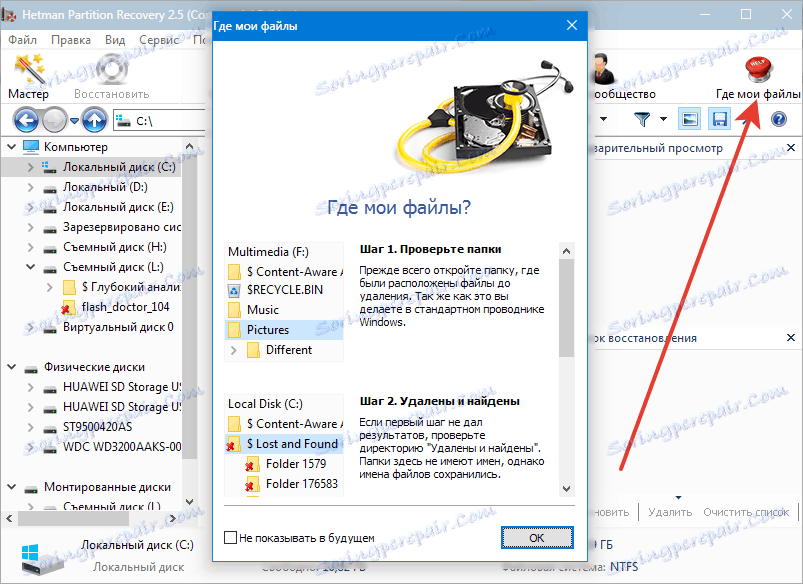Expand Локальный (D:) node
803x584 pixels.
[x=30, y=187]
